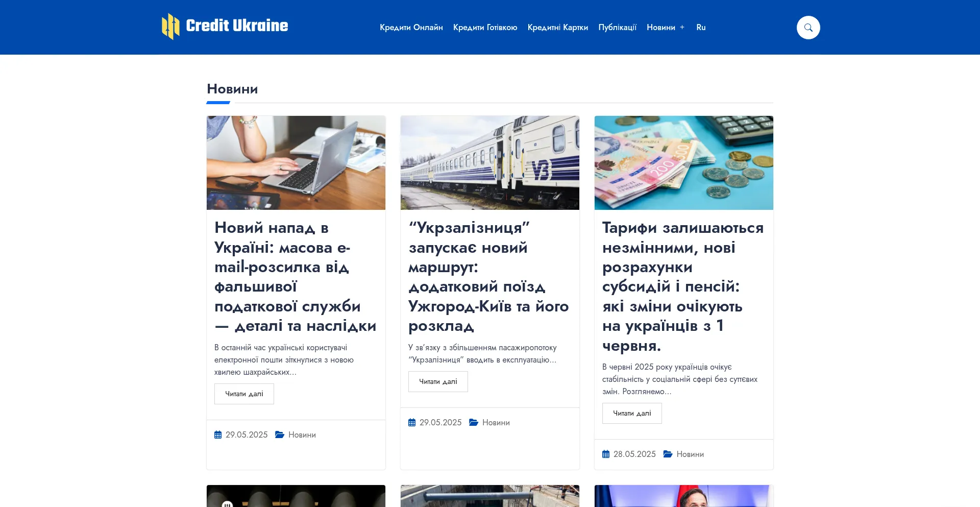Open Кредитні Картки menu item
980x507 pixels.
tap(558, 28)
